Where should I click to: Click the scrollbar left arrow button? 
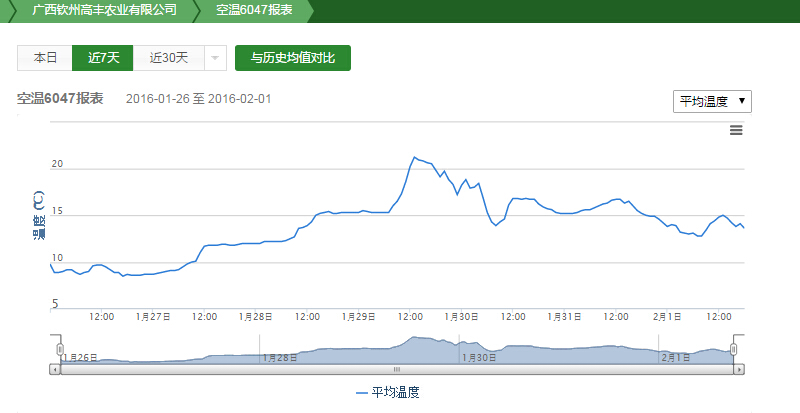point(55,369)
